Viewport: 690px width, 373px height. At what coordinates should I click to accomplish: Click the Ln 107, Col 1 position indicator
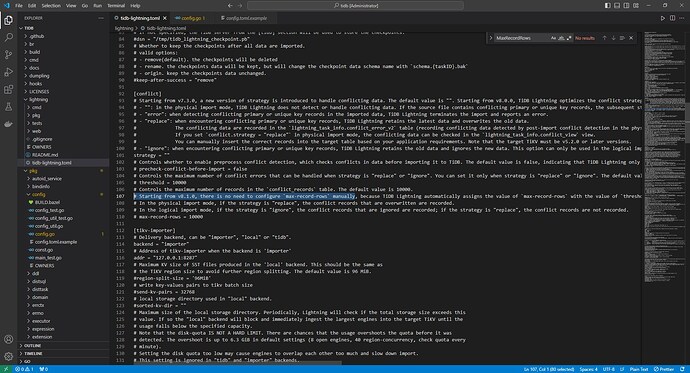(x=549, y=369)
